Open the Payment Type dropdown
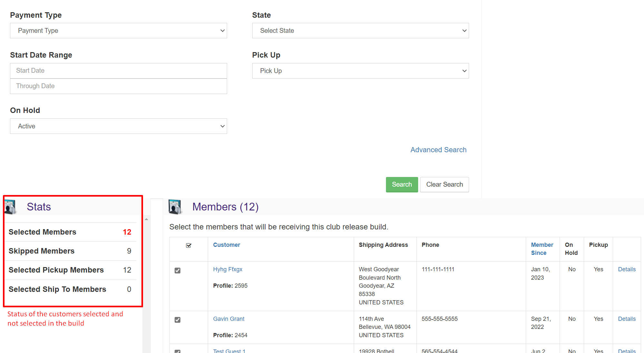Image resolution: width=644 pixels, height=353 pixels. [x=118, y=31]
